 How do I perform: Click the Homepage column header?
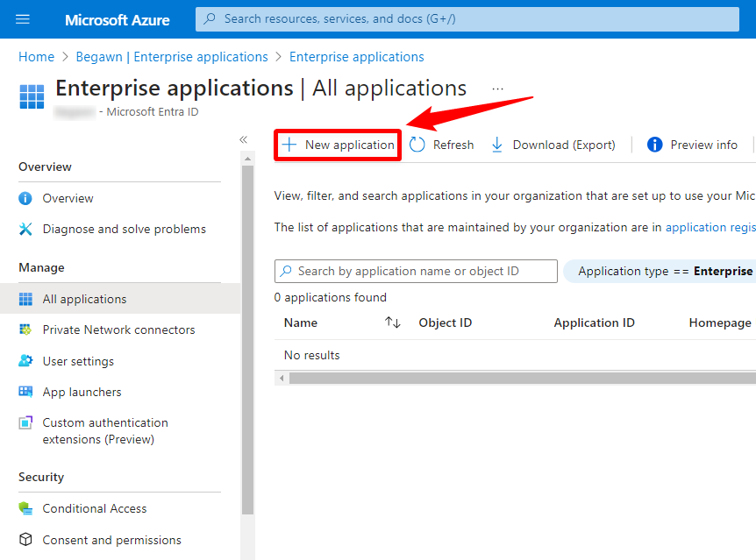point(720,323)
